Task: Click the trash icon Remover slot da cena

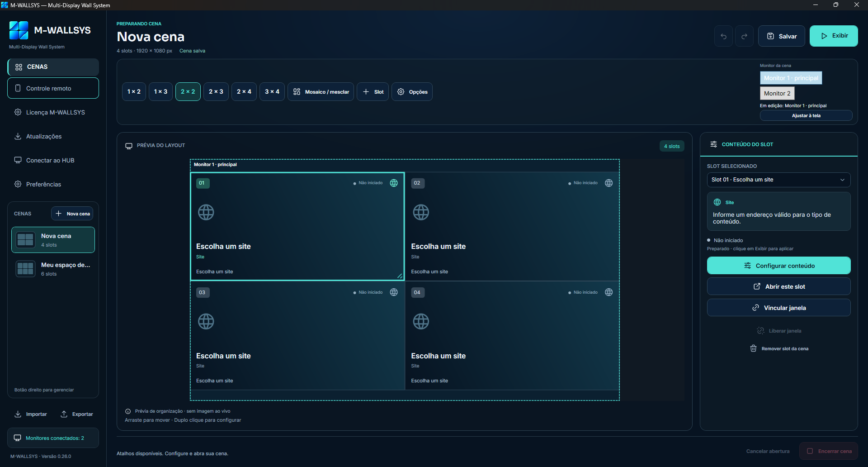Action: (x=753, y=348)
